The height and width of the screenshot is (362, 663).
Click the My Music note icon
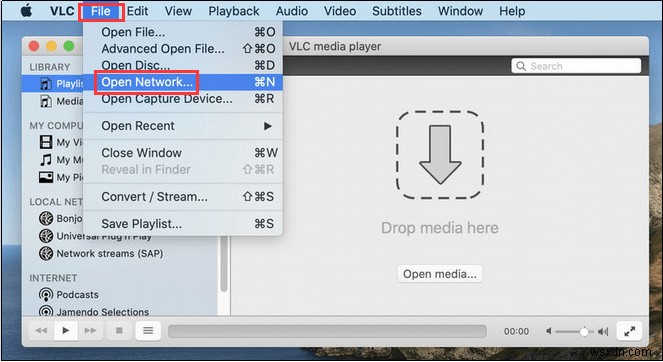click(x=46, y=159)
